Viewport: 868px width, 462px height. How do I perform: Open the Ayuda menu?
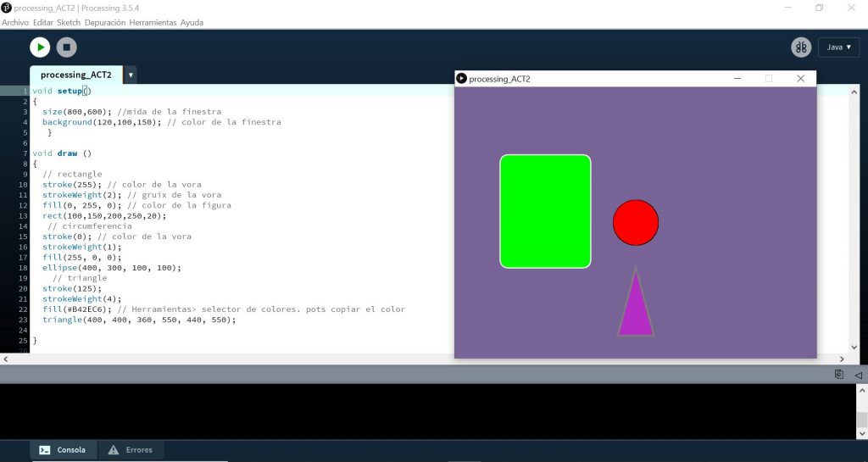(192, 22)
